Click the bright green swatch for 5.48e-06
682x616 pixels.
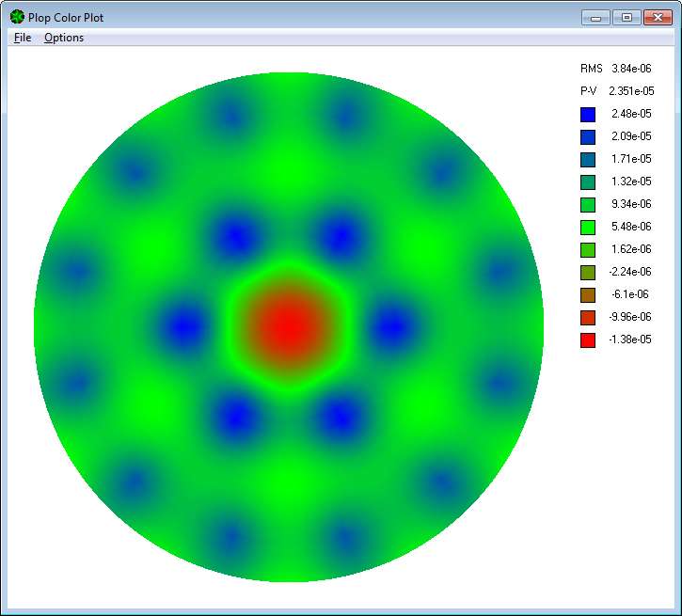588,228
